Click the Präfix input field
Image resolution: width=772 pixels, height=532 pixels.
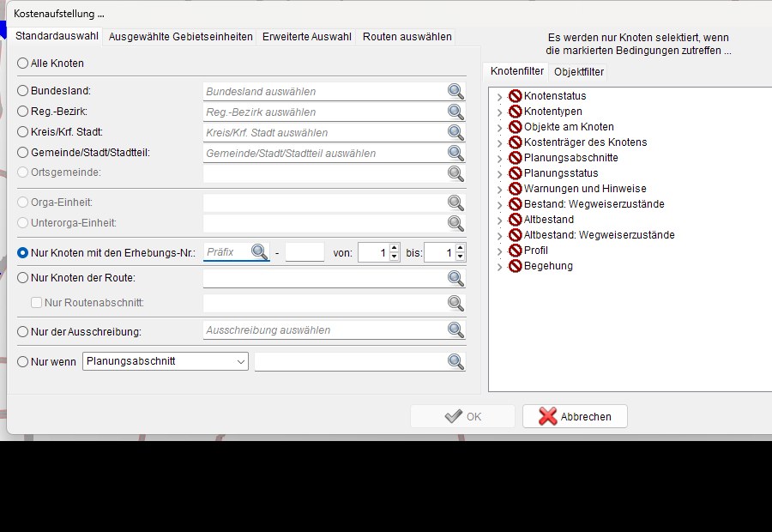pyautogui.click(x=227, y=251)
